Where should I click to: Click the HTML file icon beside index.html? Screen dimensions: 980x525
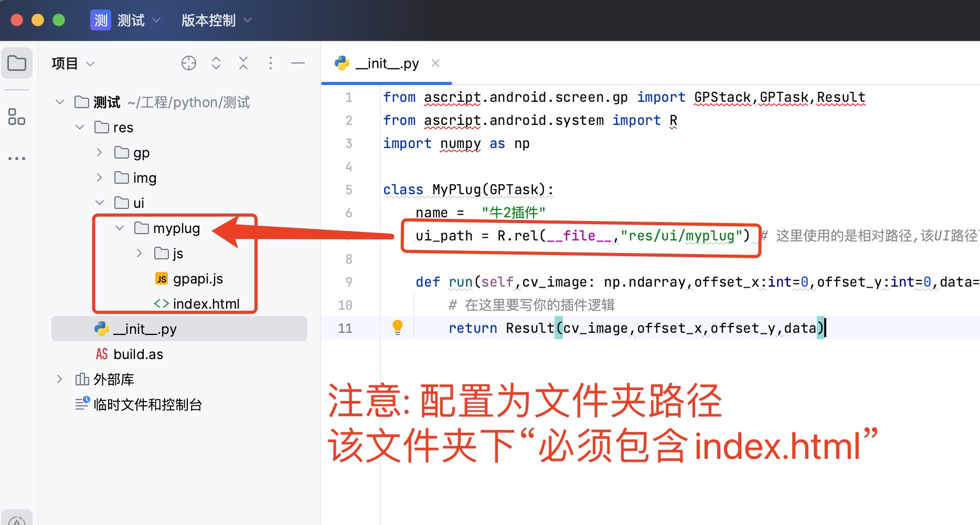pos(162,304)
